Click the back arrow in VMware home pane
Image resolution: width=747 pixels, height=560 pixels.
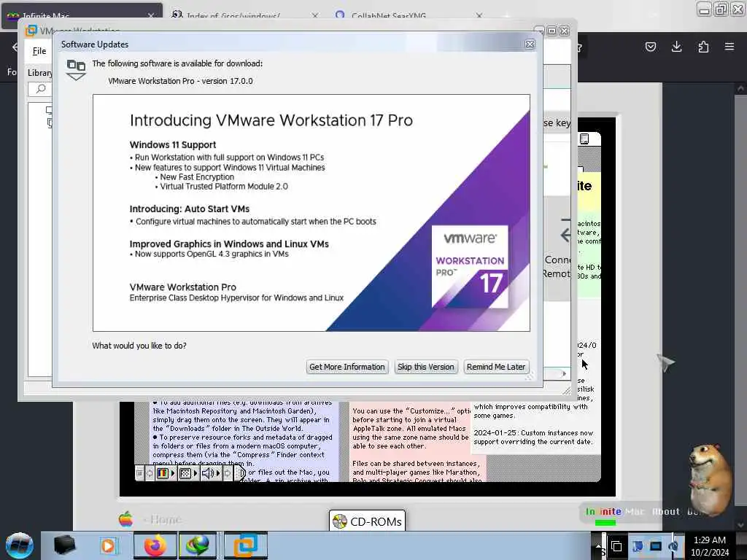pos(565,235)
